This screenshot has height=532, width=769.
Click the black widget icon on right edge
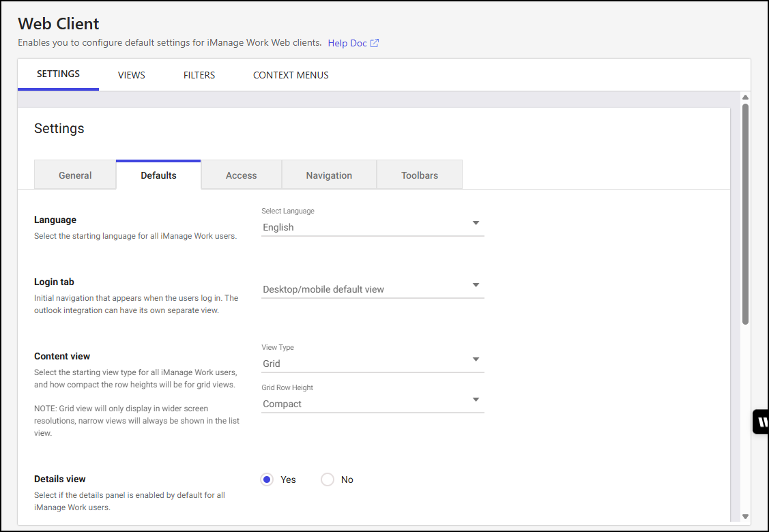tap(761, 422)
